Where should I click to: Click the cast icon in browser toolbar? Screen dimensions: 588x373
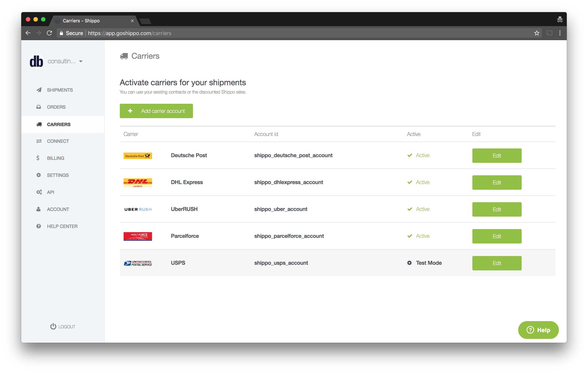click(549, 33)
